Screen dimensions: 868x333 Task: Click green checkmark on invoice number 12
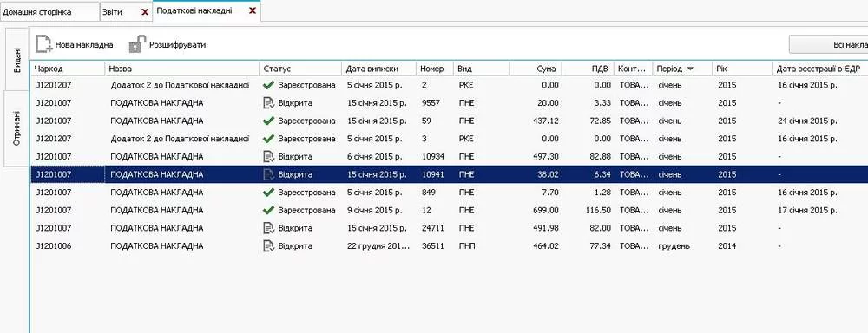[268, 210]
